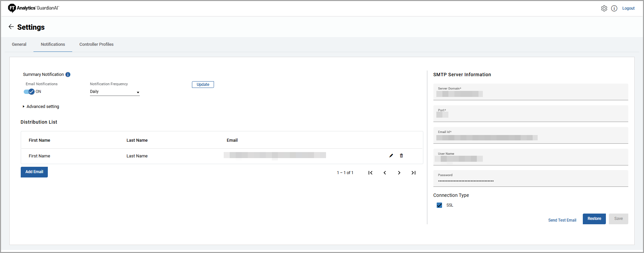Viewport: 644px width, 253px height.
Task: Open the Controller Profiles tab
Action: tap(96, 44)
